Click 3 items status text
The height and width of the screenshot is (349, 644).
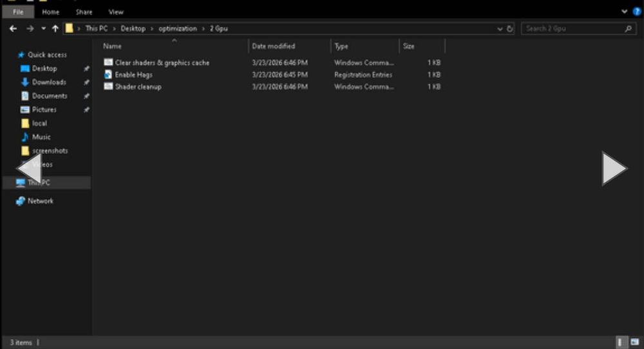click(21, 342)
